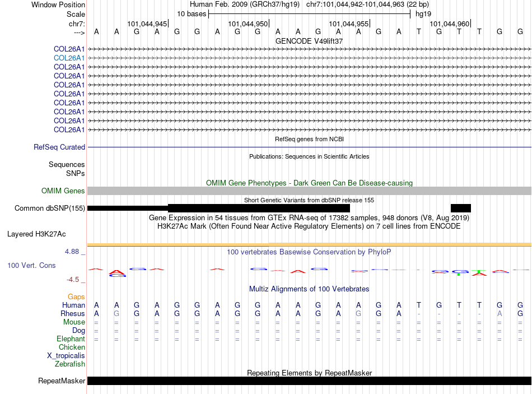Click the 10 bases scale label
532x394 pixels.
point(192,14)
